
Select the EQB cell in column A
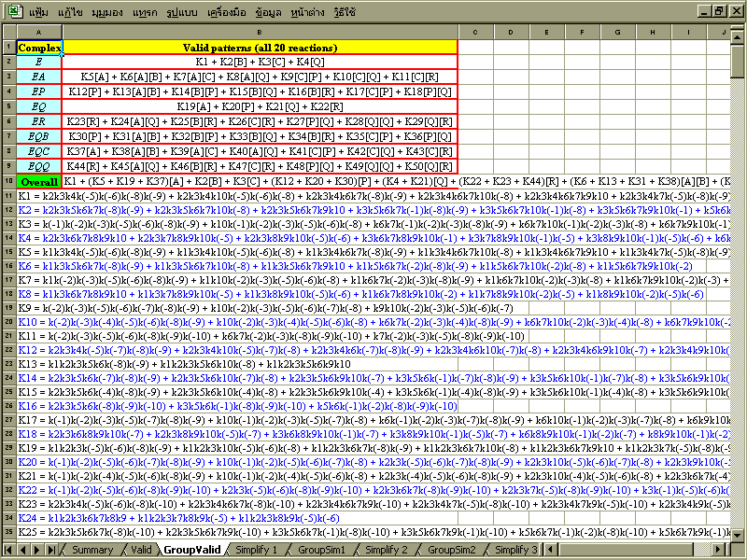click(39, 136)
